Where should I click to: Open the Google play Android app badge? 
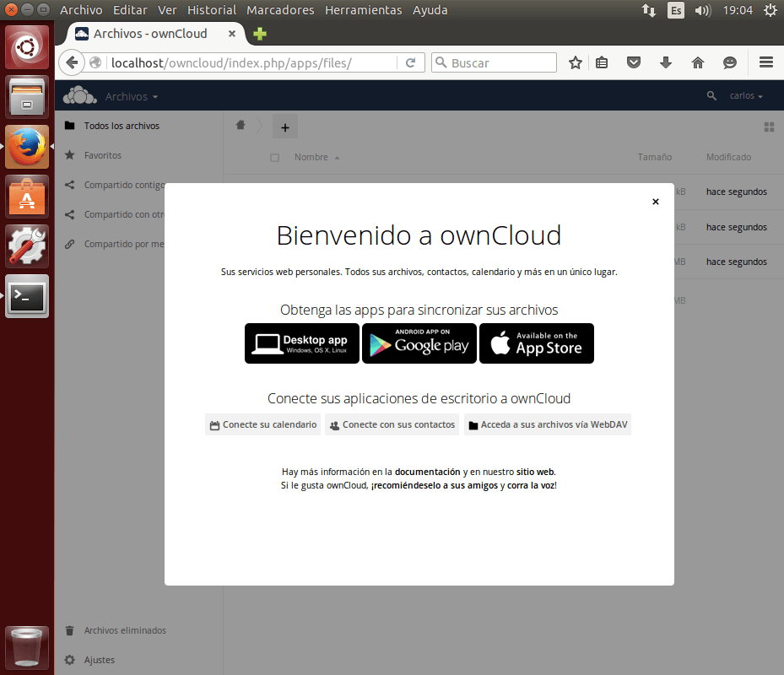[419, 343]
